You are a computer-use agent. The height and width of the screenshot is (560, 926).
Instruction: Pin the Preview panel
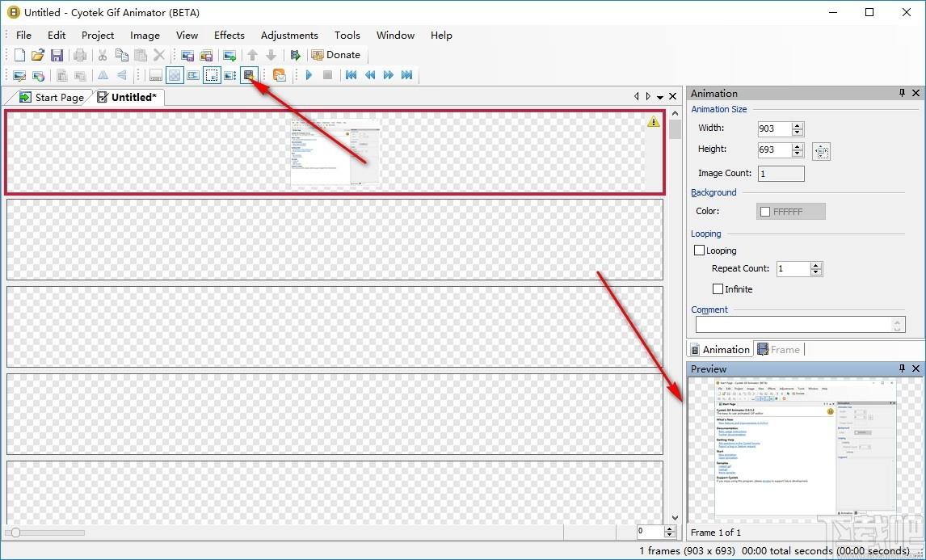pyautogui.click(x=902, y=368)
